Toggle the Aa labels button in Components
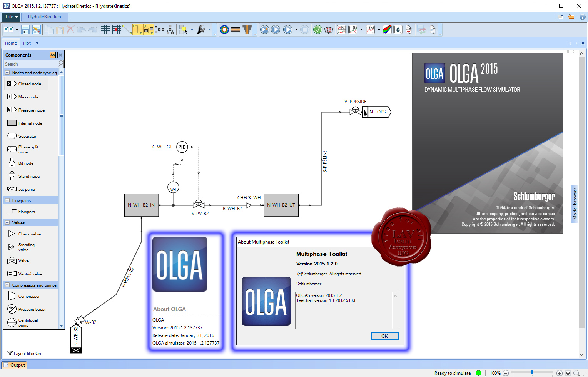The image size is (588, 377). click(x=53, y=55)
